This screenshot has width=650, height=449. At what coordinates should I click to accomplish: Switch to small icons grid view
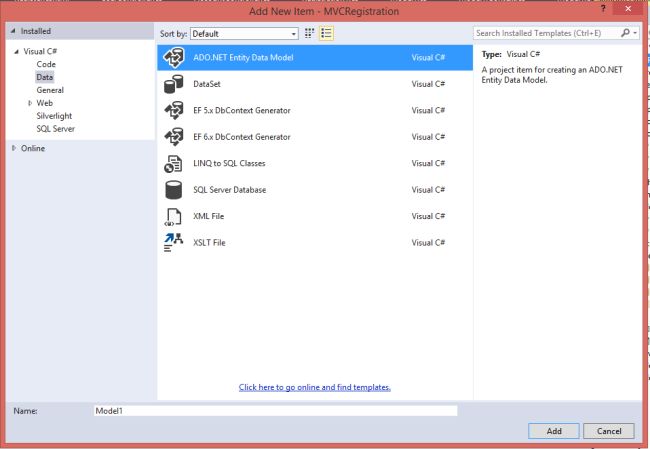(x=309, y=33)
